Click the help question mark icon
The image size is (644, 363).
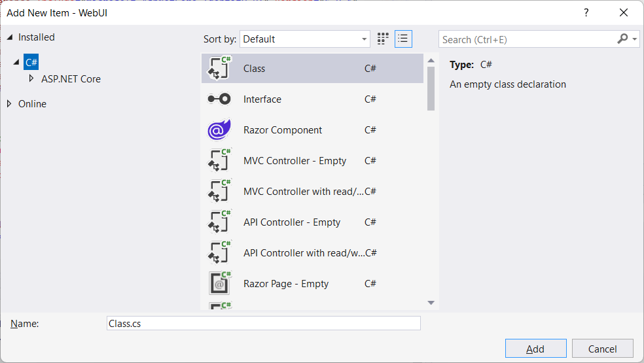(x=586, y=13)
